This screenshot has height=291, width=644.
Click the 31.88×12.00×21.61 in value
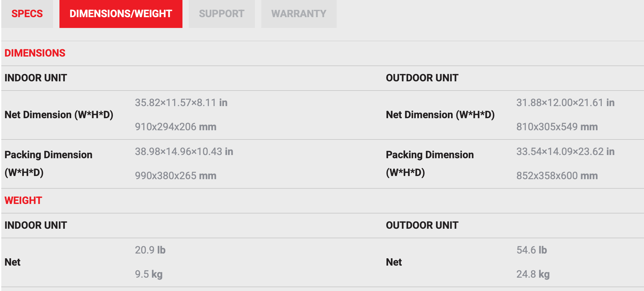click(x=565, y=103)
